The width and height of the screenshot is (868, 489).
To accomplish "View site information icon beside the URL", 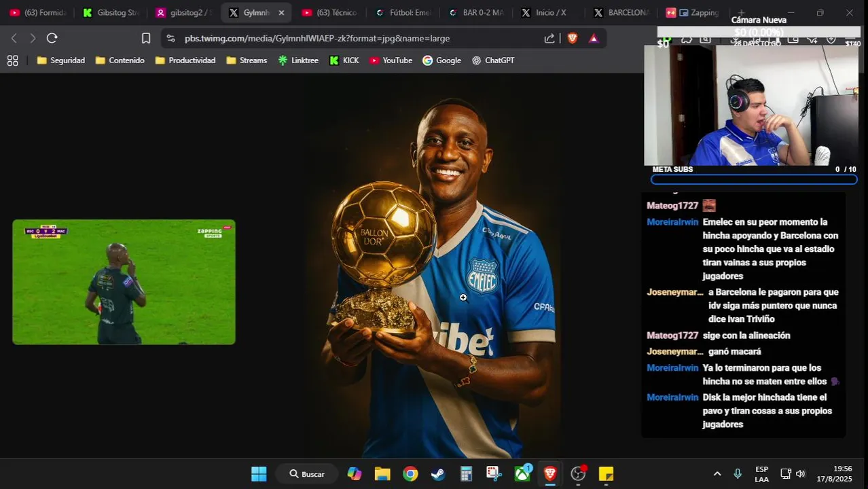I will 170,38.
